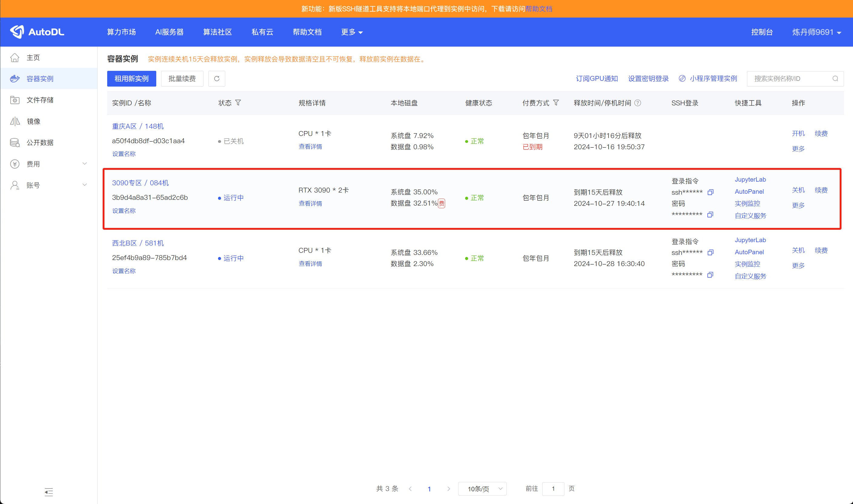Click the 已到期 status text
This screenshot has width=853, height=504.
[x=532, y=147]
